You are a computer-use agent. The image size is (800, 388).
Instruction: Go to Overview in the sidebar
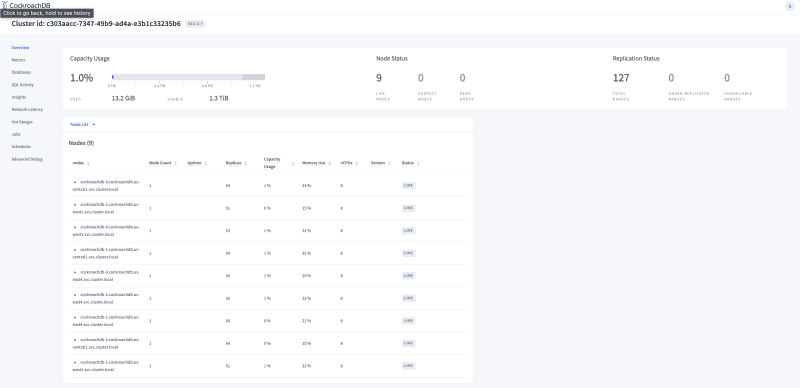[x=20, y=47]
